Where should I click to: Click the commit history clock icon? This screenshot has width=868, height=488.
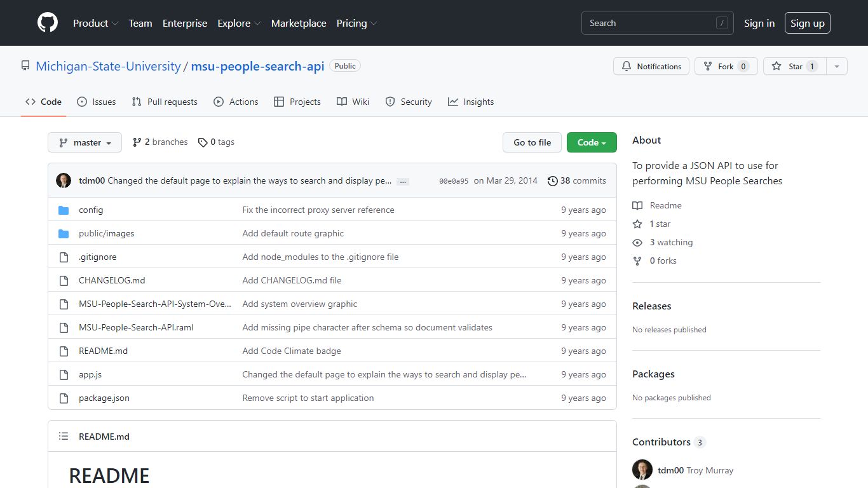click(x=553, y=180)
